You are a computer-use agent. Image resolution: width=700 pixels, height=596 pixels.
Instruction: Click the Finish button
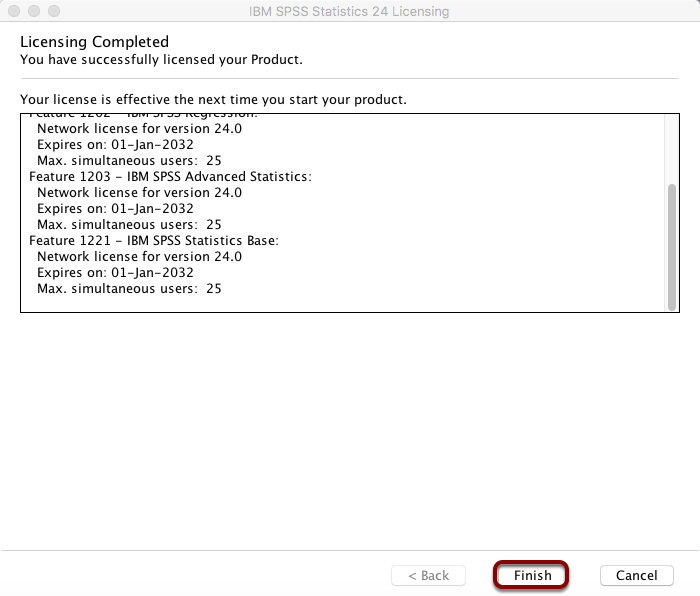point(532,575)
